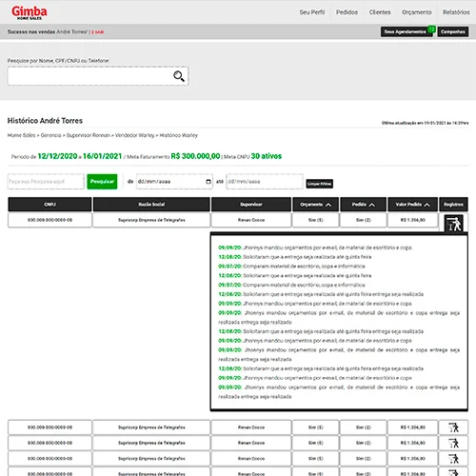Go to the Home Sales breadcrumb
Viewport: 476px width, 476px height.
coord(21,135)
